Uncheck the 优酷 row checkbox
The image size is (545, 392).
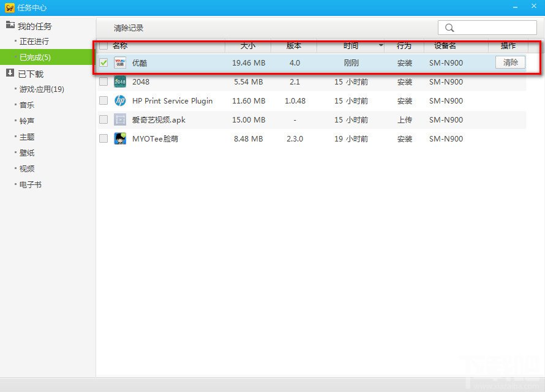click(103, 62)
